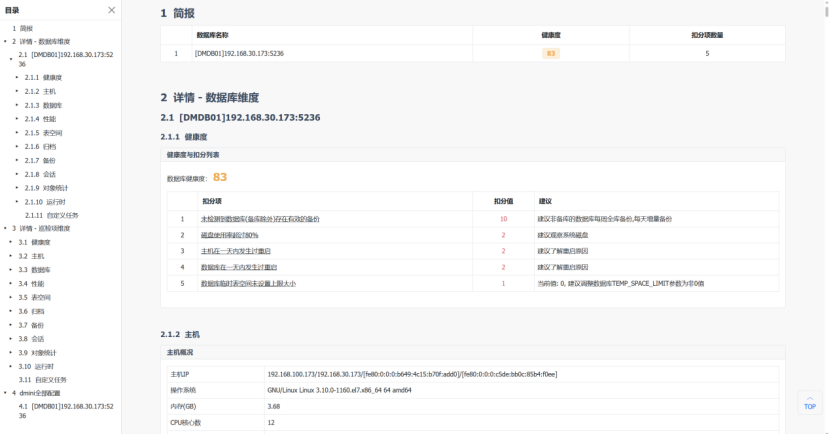830x434 pixels.
Task: Expand the arrow beside 2.1.2 主机
Action: coord(17,91)
